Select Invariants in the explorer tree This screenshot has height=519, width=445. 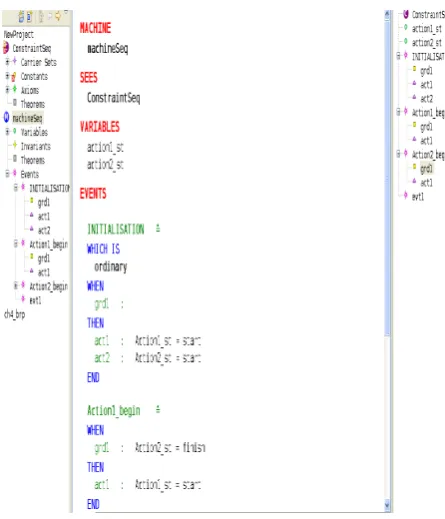pos(36,146)
